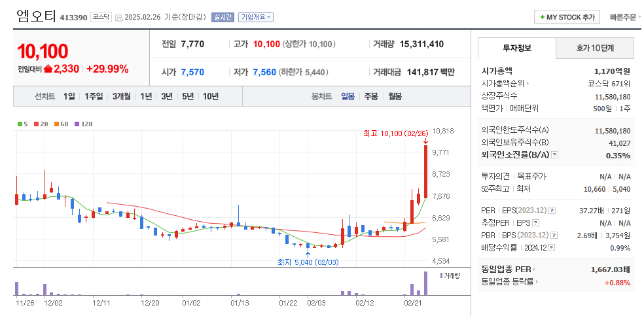This screenshot has width=644, height=316.
Task: Click the 동일업종 PER value 1,667.03배
Action: tap(611, 270)
